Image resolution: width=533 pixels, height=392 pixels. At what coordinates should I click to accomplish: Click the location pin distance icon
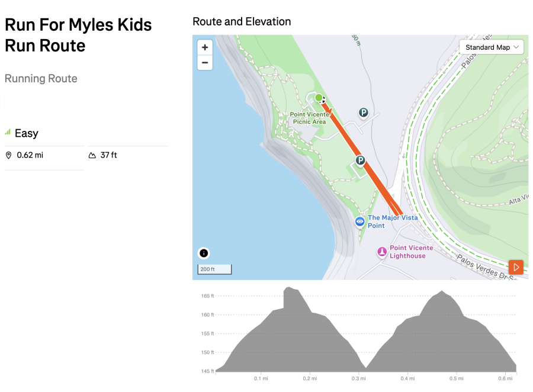click(x=9, y=155)
